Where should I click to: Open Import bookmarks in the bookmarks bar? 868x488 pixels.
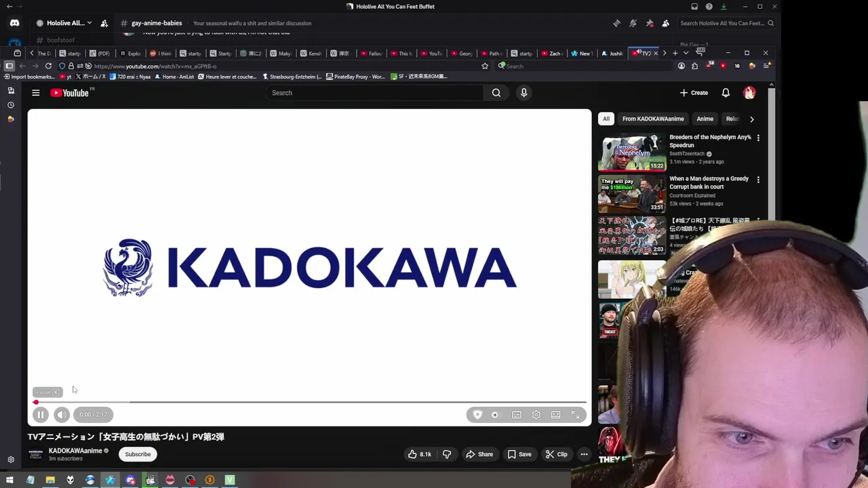29,77
